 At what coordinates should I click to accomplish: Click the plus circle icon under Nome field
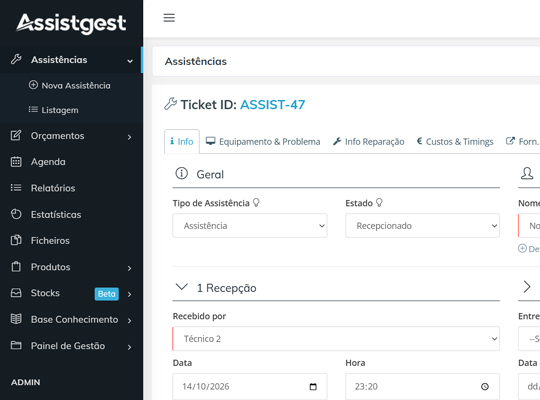tap(522, 248)
